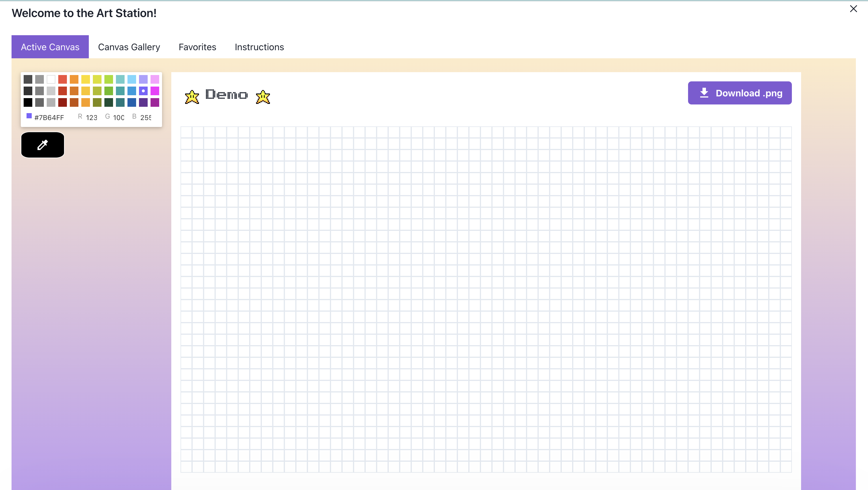Click the G value field showing 100
Viewport: 868px width, 490px height.
[x=118, y=117]
